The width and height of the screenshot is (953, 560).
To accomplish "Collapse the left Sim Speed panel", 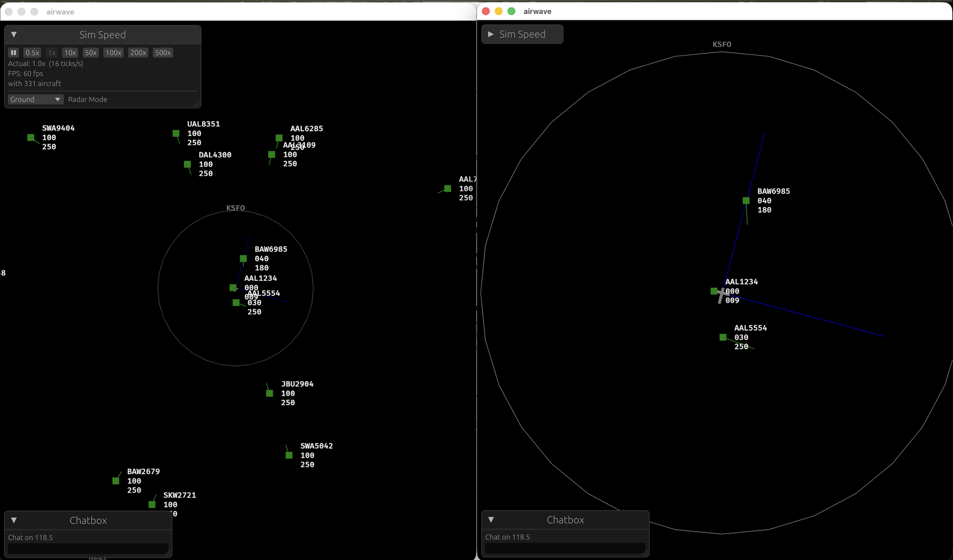I will (14, 34).
